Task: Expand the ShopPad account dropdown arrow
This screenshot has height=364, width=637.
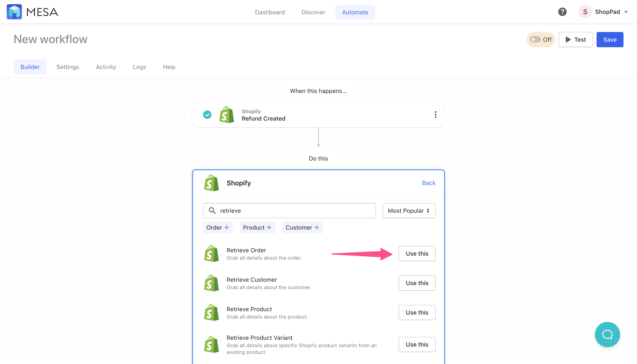Action: click(626, 12)
